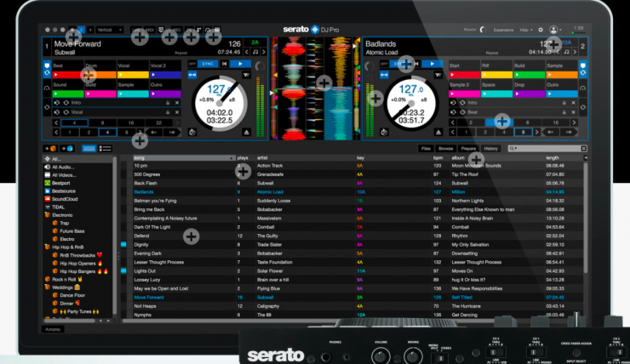
Task: Set beat jump size to 2 on deck 1
Action: pyautogui.click(x=89, y=132)
